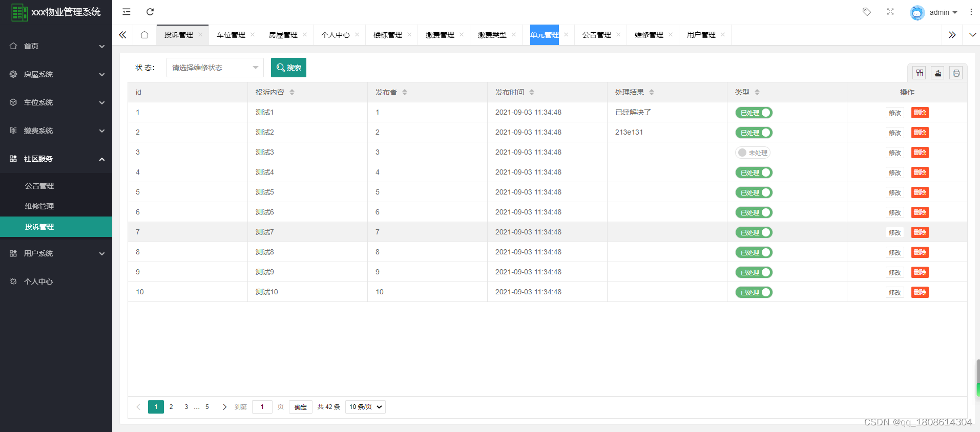This screenshot has height=432, width=980.
Task: Open the column filter grid icon
Action: [x=920, y=73]
